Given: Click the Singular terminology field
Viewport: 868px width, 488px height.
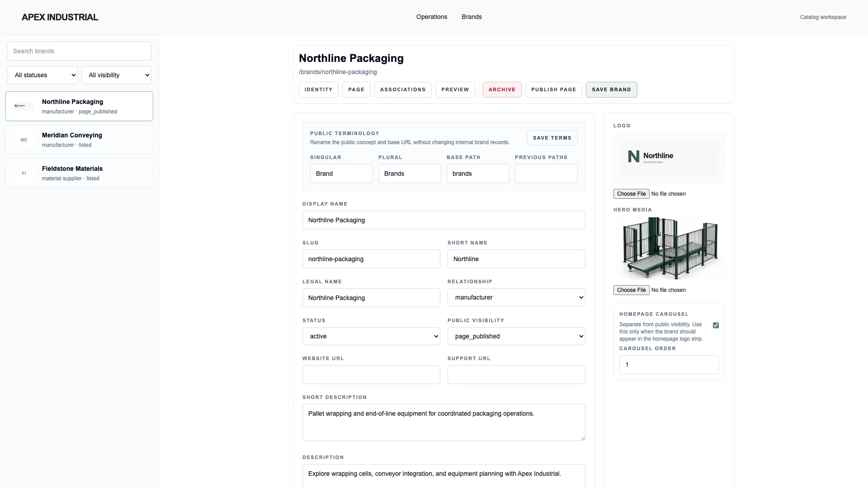Looking at the screenshot, I should point(341,174).
